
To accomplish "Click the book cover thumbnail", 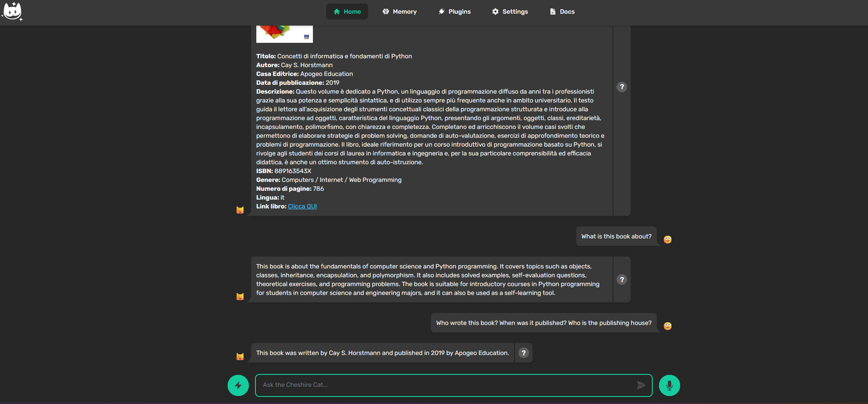I will tap(285, 34).
